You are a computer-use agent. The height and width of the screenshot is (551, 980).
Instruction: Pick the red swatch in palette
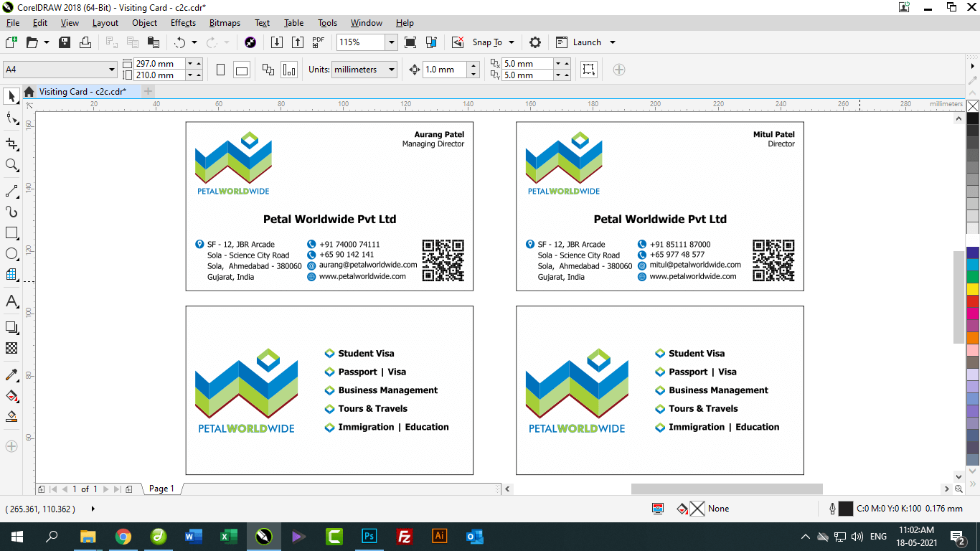pyautogui.click(x=972, y=301)
